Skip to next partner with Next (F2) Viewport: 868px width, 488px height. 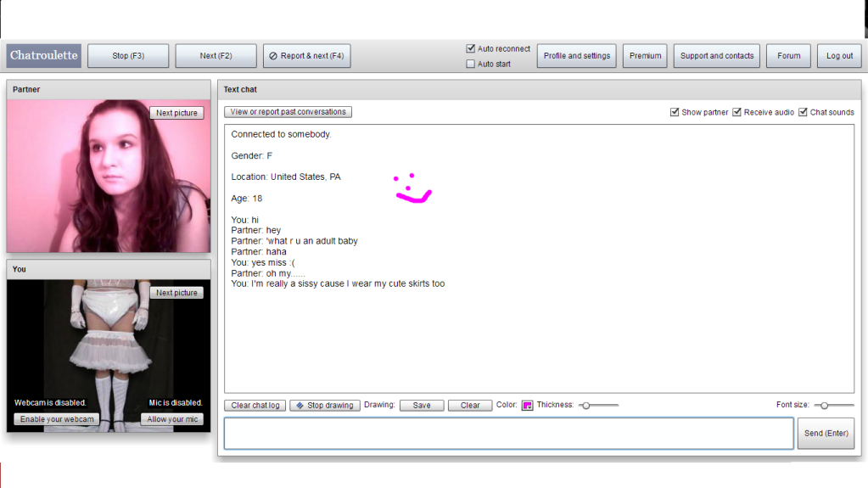[216, 55]
